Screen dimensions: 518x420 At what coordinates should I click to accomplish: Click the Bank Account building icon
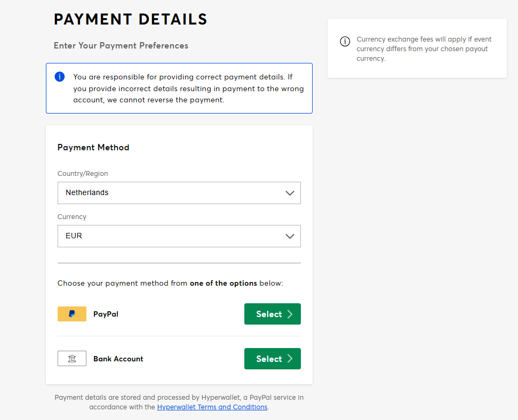click(72, 359)
